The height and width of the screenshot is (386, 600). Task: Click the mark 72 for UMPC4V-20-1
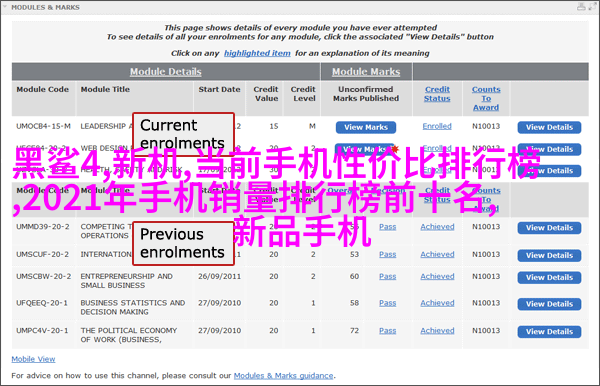[x=354, y=331]
